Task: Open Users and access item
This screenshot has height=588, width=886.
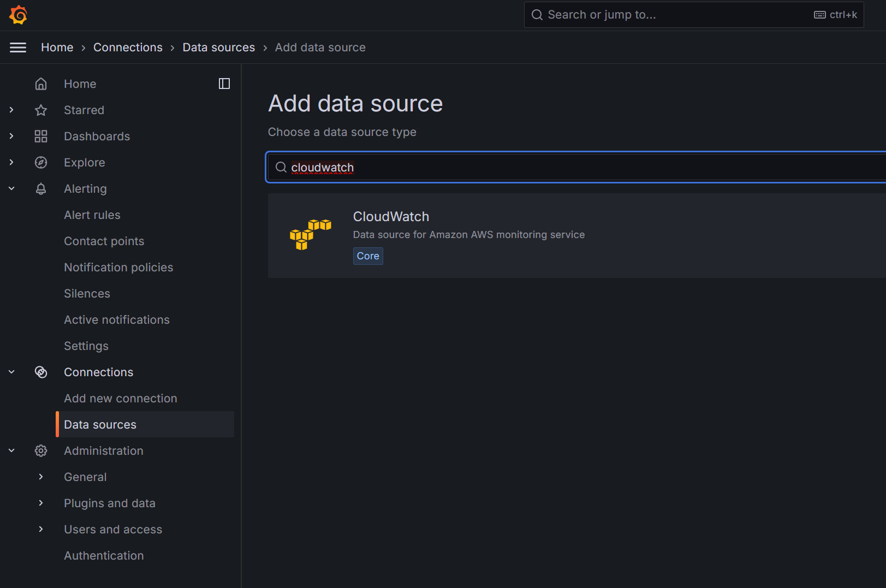Action: pyautogui.click(x=113, y=529)
